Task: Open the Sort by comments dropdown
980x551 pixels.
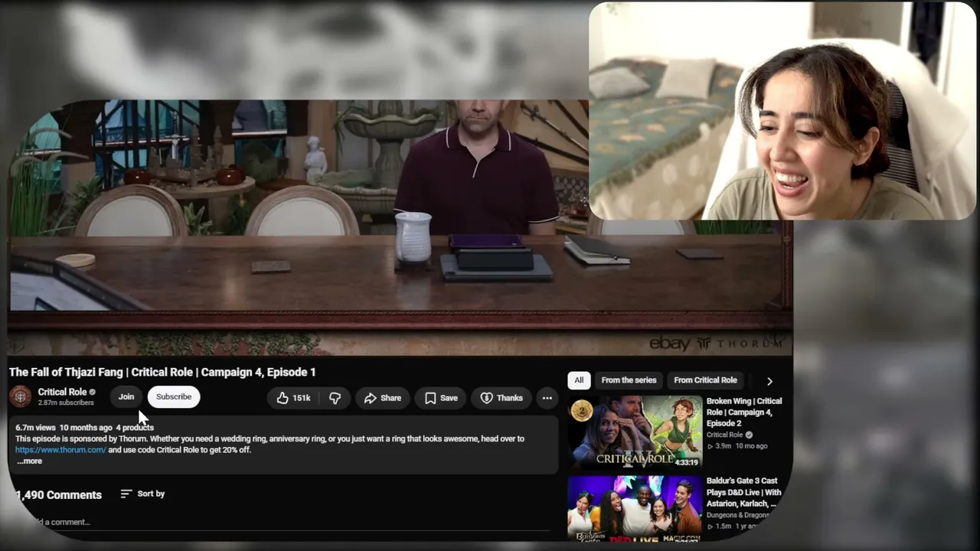Action: tap(142, 494)
